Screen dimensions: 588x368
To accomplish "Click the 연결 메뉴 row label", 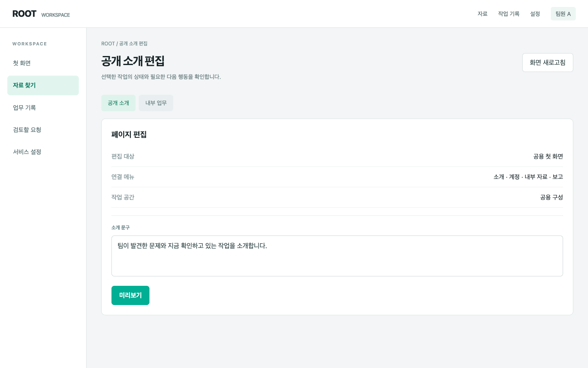I will 123,177.
